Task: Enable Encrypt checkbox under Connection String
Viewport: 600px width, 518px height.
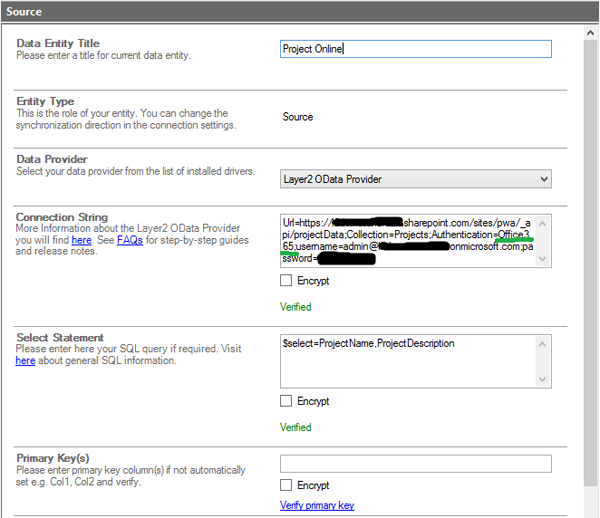Action: point(287,282)
